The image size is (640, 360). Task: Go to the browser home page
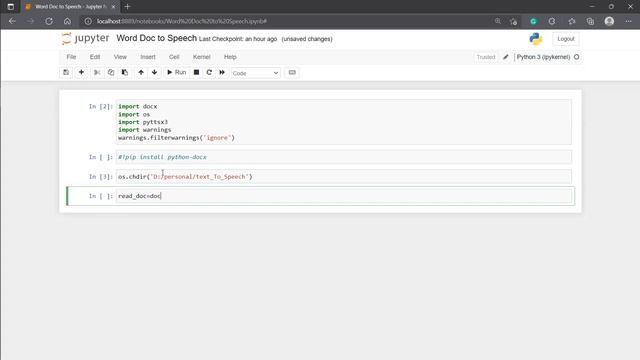click(x=67, y=21)
